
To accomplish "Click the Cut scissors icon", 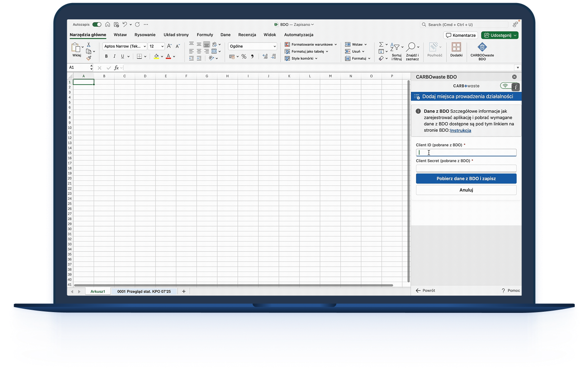I will pyautogui.click(x=88, y=45).
